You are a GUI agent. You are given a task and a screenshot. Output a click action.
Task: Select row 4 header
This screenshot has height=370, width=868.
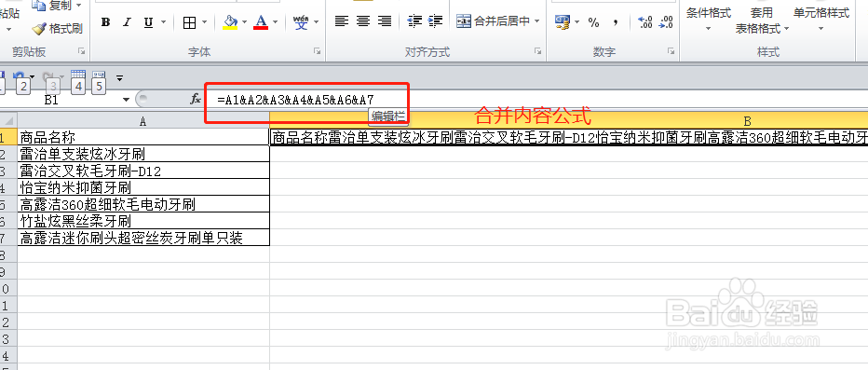tap(8, 187)
